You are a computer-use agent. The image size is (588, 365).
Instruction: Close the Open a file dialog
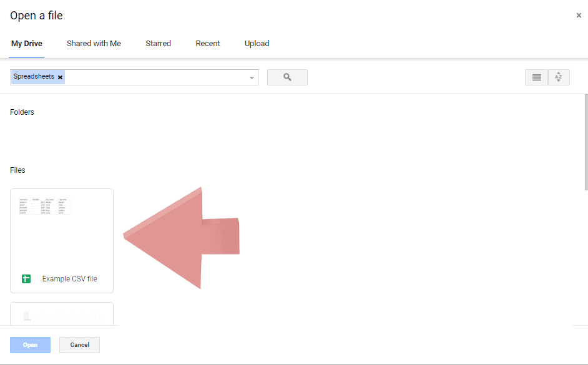(579, 15)
